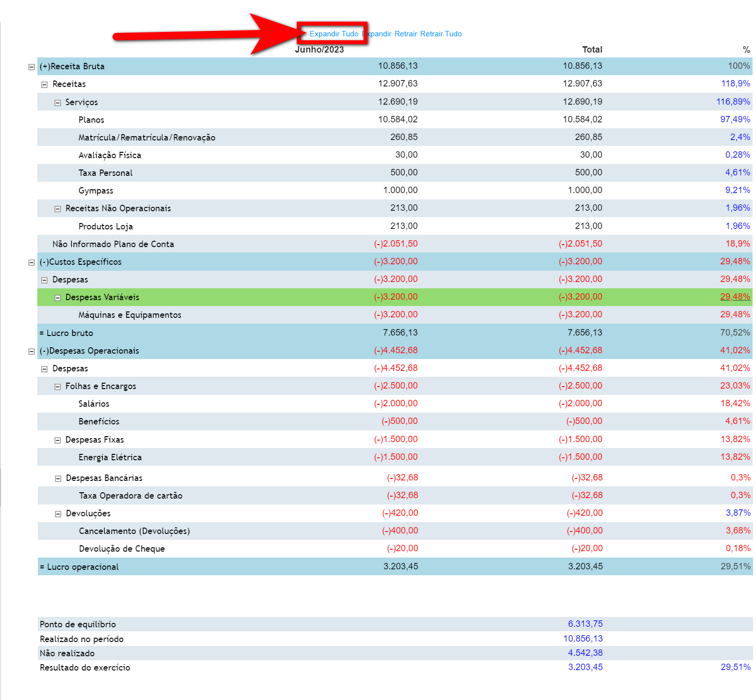
Task: Click the Retrair Tudo link
Action: click(x=441, y=34)
